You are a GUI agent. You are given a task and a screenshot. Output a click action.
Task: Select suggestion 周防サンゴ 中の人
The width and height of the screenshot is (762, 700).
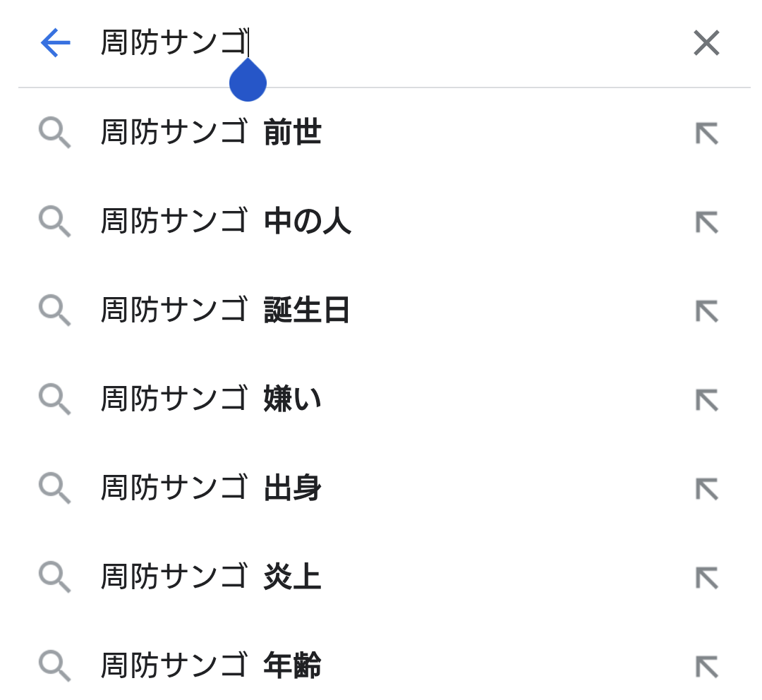[384, 221]
